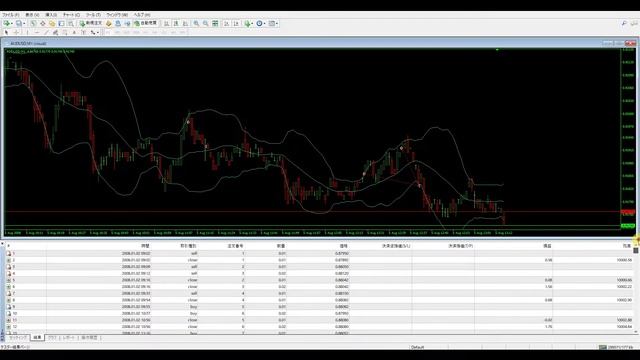Open the チャート (Chart) menu

71,15
